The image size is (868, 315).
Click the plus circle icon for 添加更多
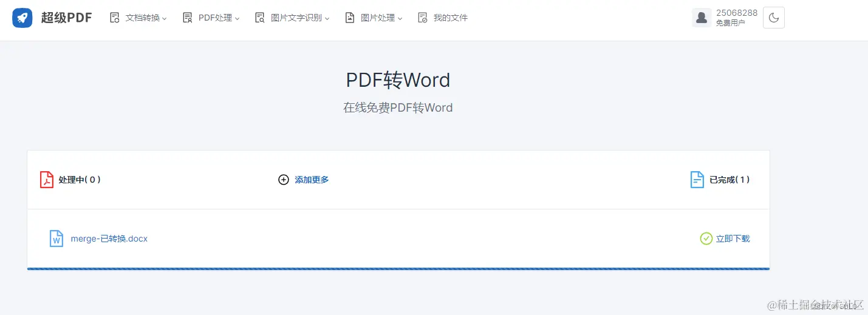pyautogui.click(x=284, y=180)
